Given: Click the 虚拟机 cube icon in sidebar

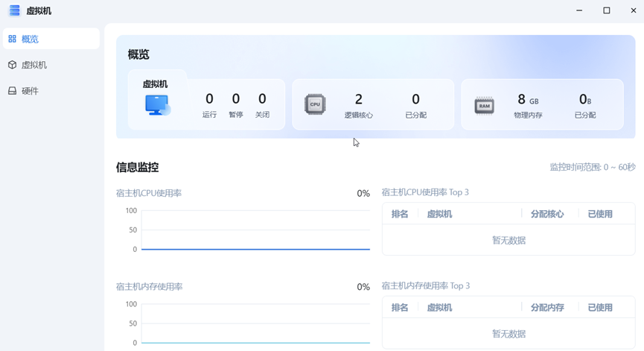Looking at the screenshot, I should click(13, 65).
